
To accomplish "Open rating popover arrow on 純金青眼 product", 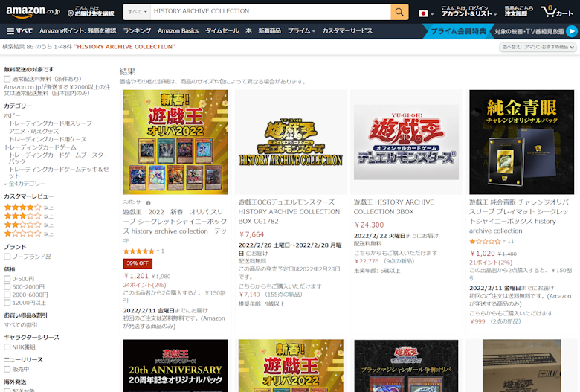I will (x=504, y=241).
